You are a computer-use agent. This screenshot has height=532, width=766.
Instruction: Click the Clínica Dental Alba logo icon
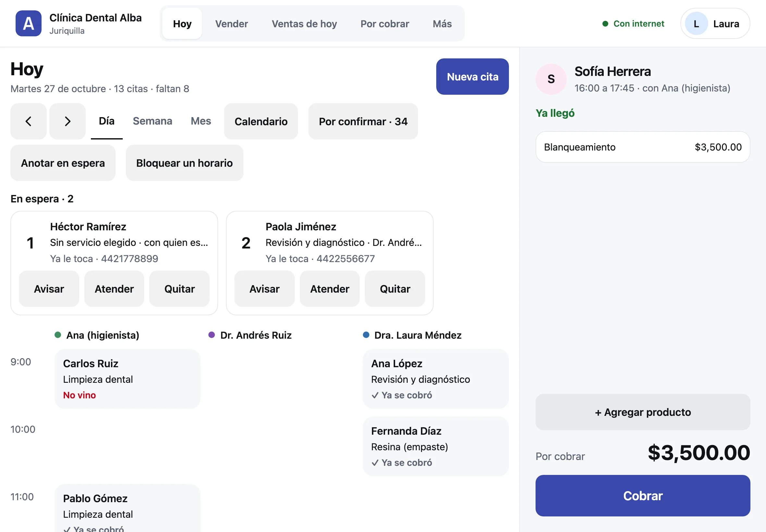(28, 23)
